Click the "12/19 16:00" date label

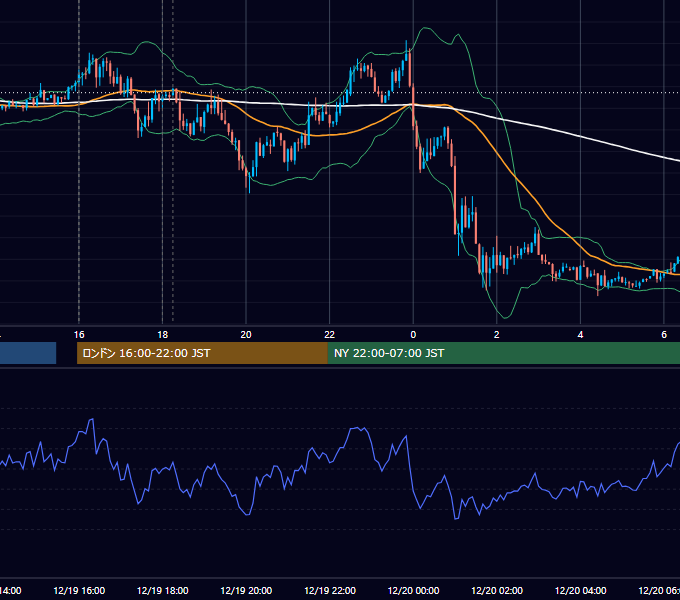click(79, 590)
